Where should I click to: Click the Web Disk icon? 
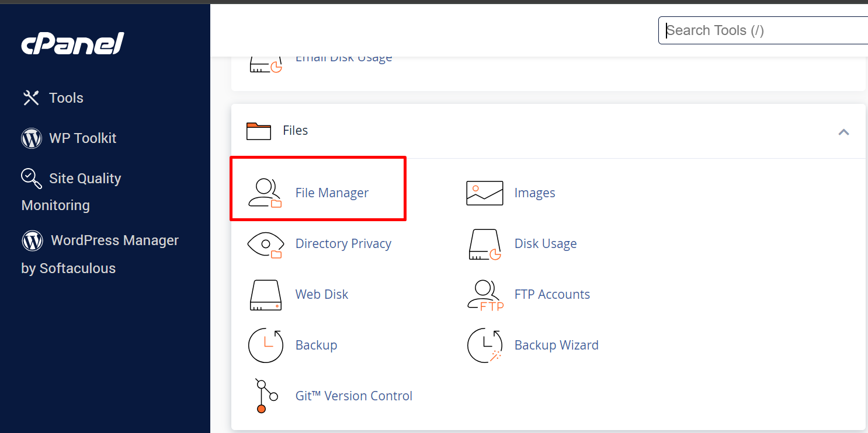pos(265,295)
